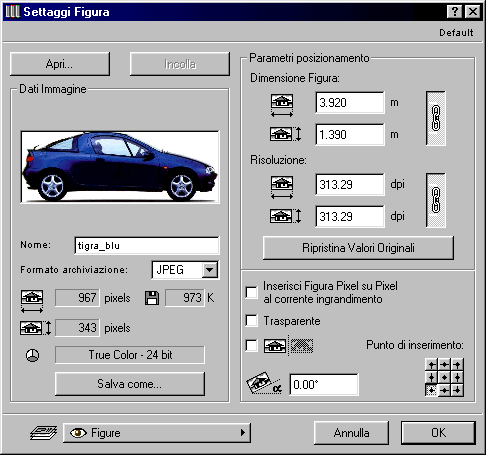Select the center insertion point anchor

click(444, 377)
